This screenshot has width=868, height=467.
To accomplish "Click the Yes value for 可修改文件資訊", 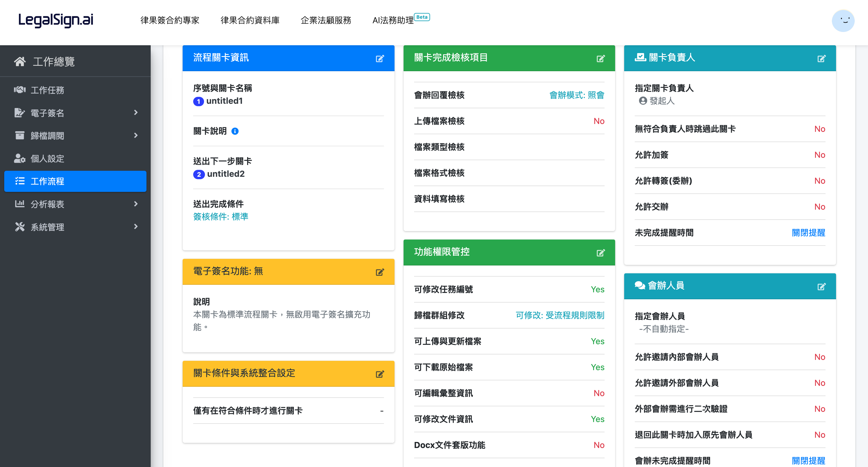I will click(x=597, y=419).
